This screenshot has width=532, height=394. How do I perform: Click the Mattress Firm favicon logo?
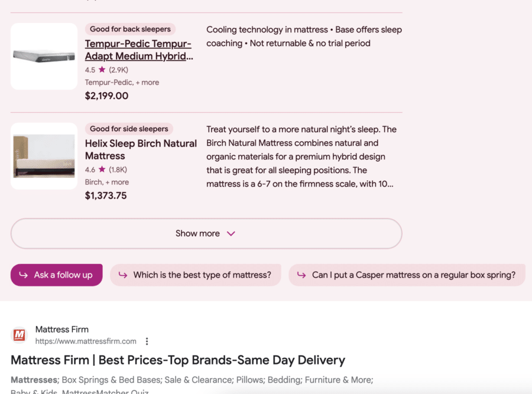point(19,336)
